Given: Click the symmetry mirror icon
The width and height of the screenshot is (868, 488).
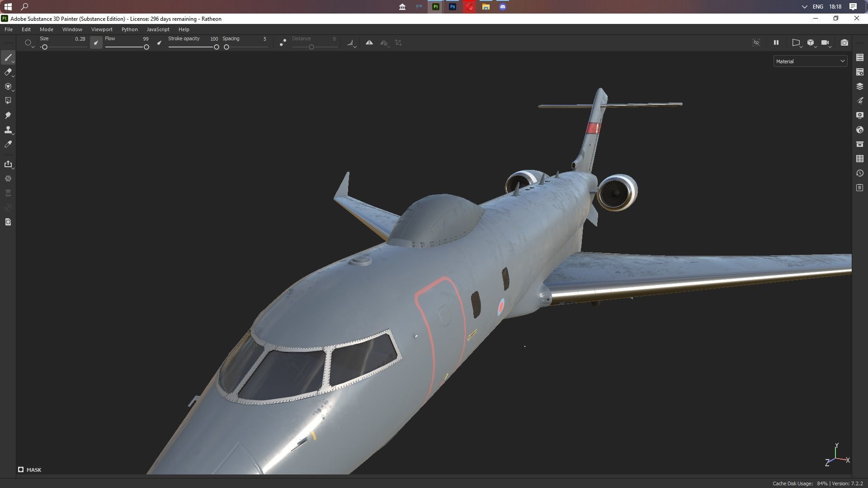Looking at the screenshot, I should 369,42.
